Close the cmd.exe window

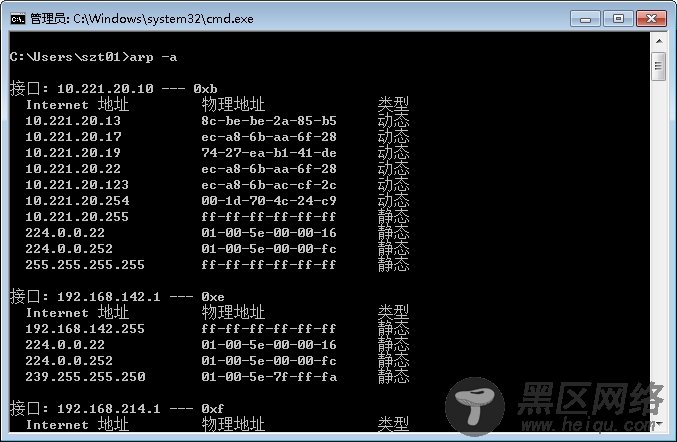pyautogui.click(x=651, y=19)
